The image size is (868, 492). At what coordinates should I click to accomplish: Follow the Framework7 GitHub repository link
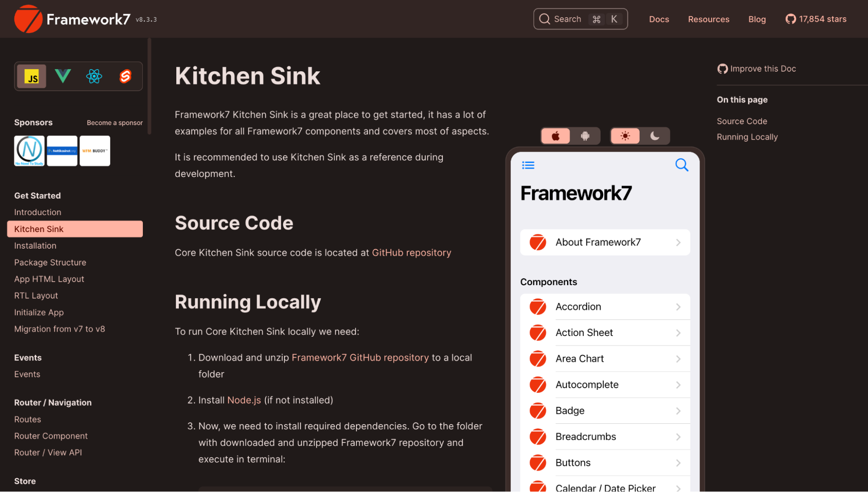pyautogui.click(x=360, y=358)
